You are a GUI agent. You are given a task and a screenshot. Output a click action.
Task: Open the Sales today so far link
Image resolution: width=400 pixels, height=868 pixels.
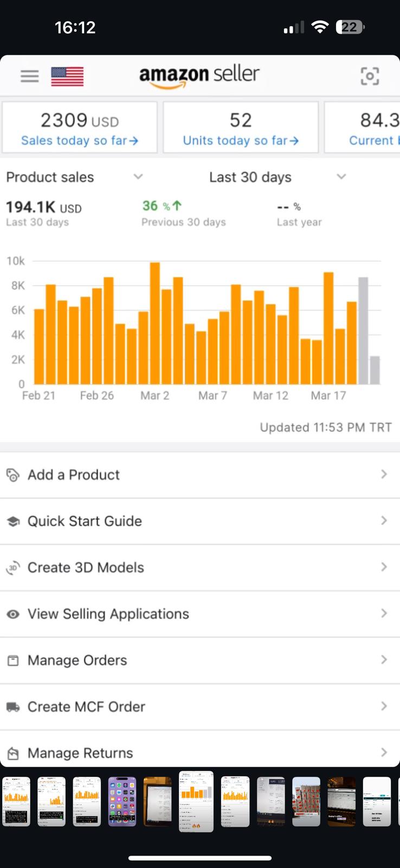pos(80,141)
